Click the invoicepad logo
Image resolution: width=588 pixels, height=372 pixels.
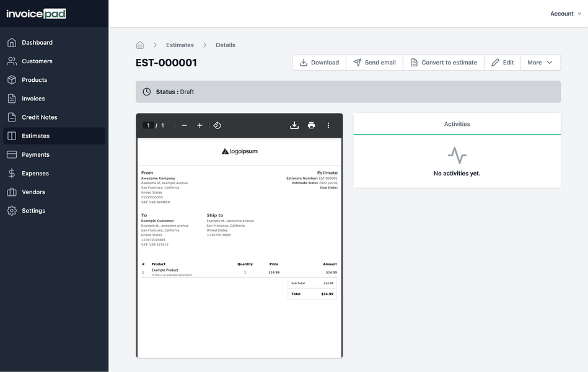pyautogui.click(x=36, y=14)
